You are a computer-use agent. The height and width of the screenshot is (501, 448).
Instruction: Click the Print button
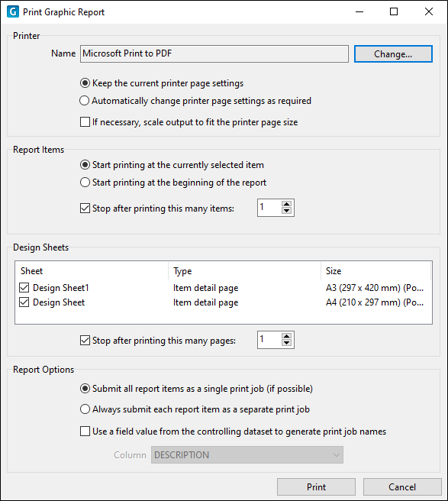316,487
